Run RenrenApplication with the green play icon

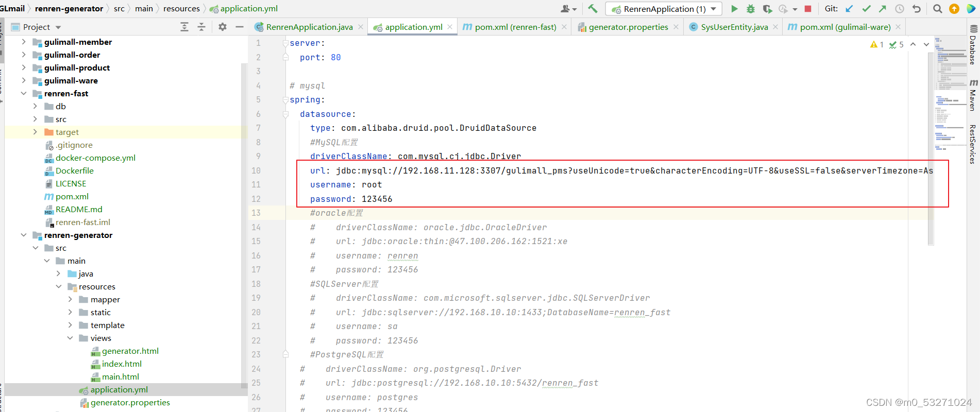[734, 9]
